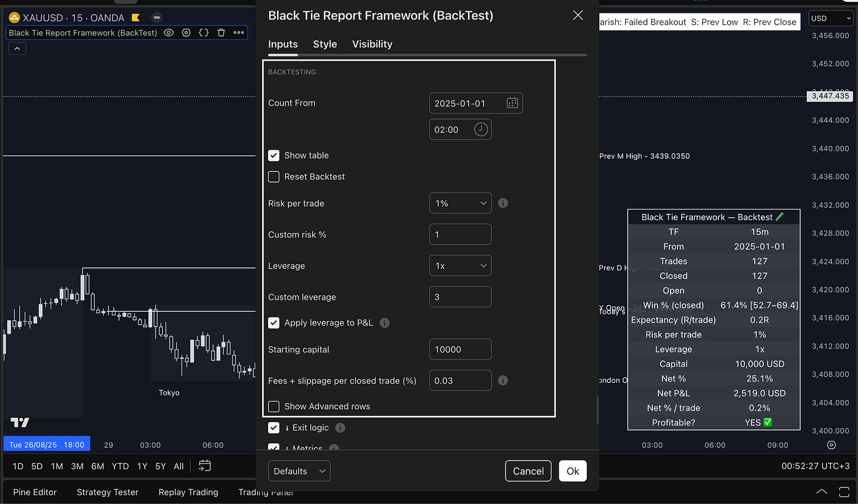Click Starting capital input
This screenshot has height=504, width=858.
(460, 349)
